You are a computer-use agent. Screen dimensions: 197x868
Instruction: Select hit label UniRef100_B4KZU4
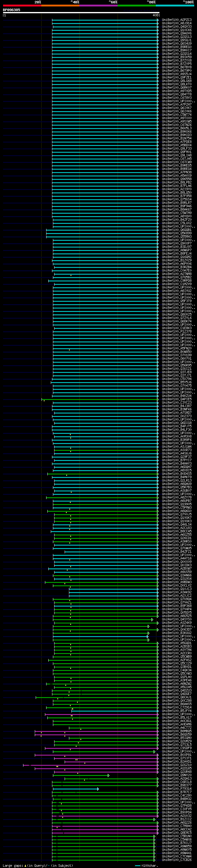(x=176, y=396)
